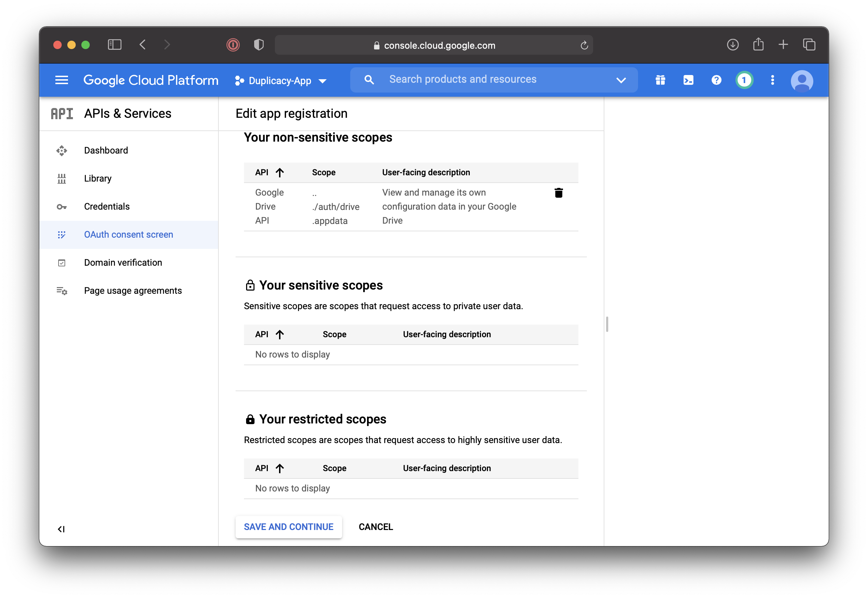
Task: Open Domain verification section
Action: pyautogui.click(x=123, y=263)
